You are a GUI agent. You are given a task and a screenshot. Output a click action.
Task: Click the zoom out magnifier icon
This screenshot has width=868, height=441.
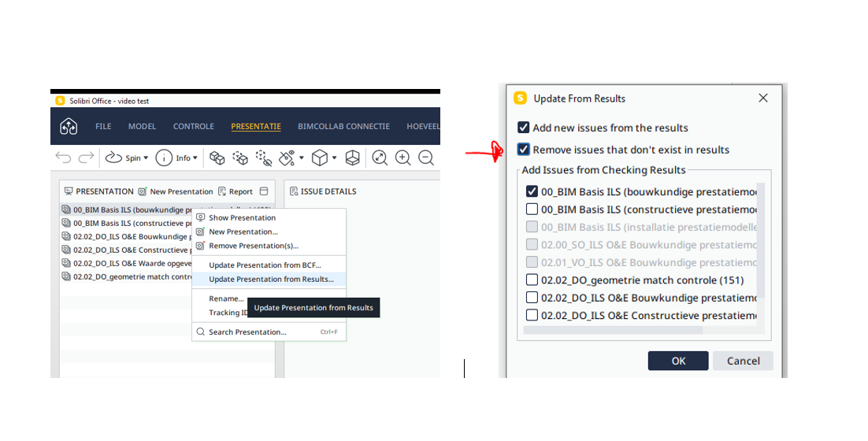425,158
